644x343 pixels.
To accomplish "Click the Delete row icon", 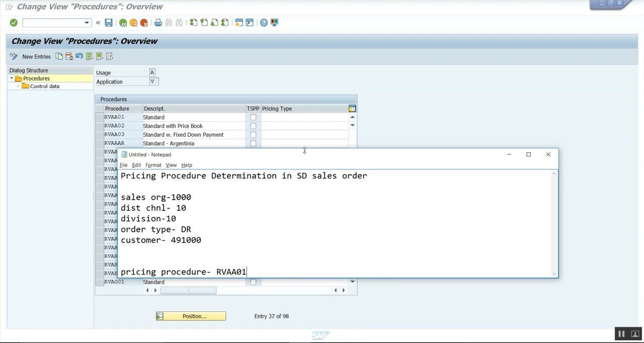I will pos(69,56).
